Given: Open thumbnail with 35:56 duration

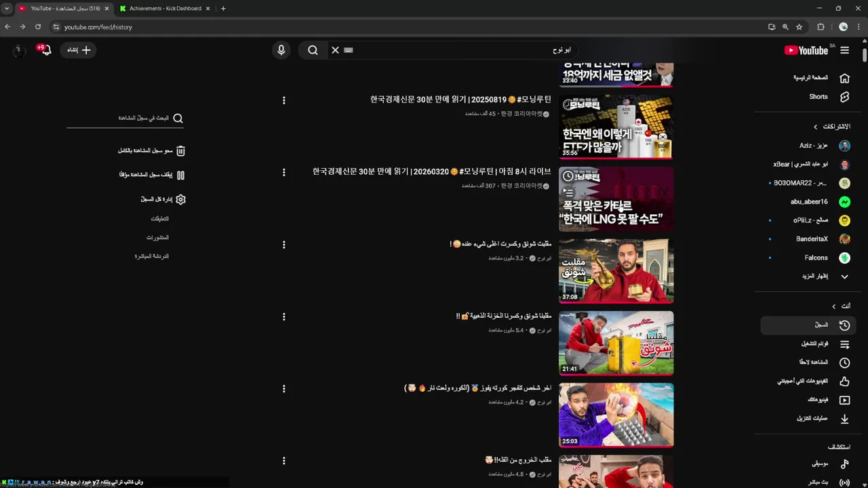Looking at the screenshot, I should (616, 127).
